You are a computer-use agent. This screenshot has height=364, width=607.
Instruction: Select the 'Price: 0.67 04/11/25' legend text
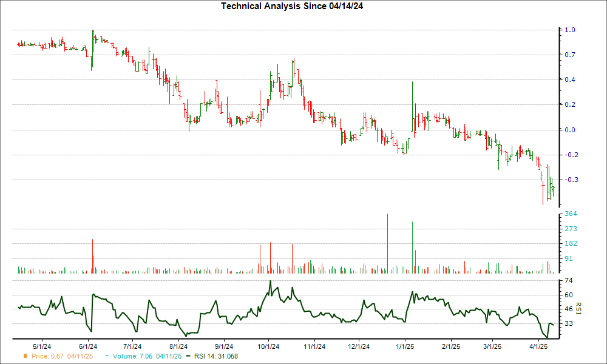tap(62, 356)
